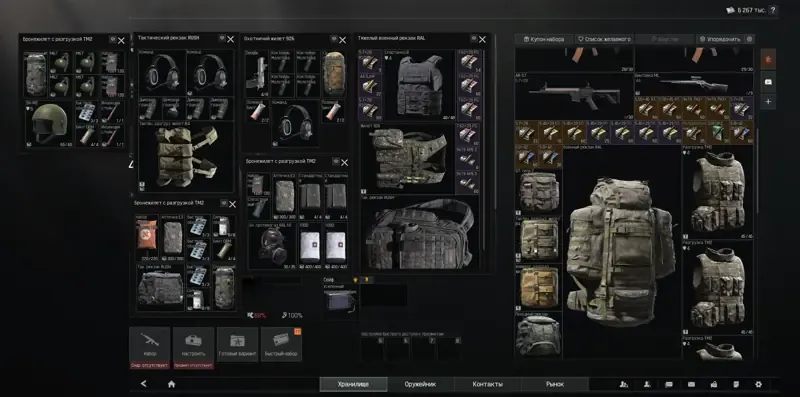Open the Контакты tab

coord(487,384)
